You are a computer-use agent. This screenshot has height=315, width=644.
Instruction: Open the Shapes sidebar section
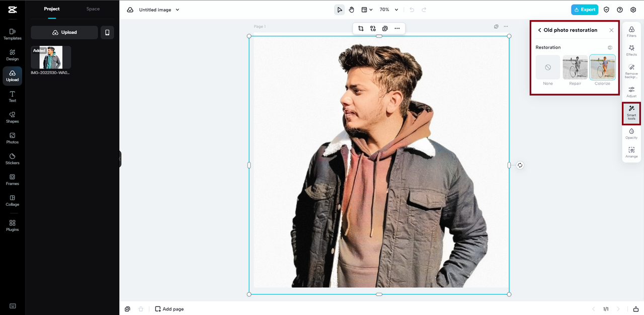tap(13, 117)
